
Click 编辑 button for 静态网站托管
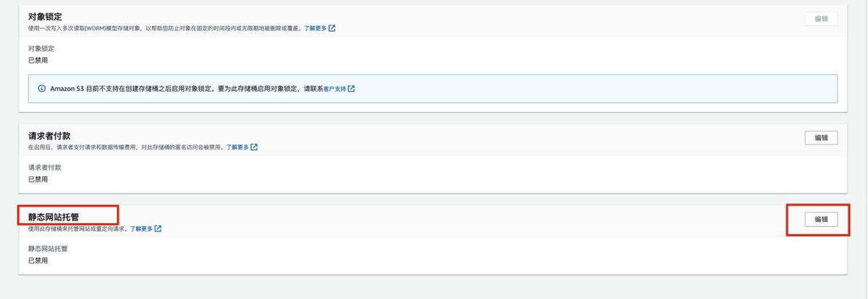(x=821, y=220)
